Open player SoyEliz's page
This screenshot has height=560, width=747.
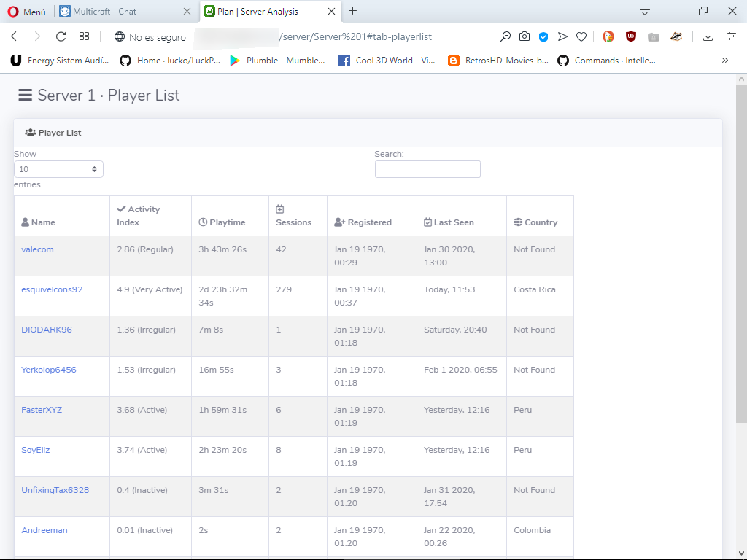pos(35,449)
